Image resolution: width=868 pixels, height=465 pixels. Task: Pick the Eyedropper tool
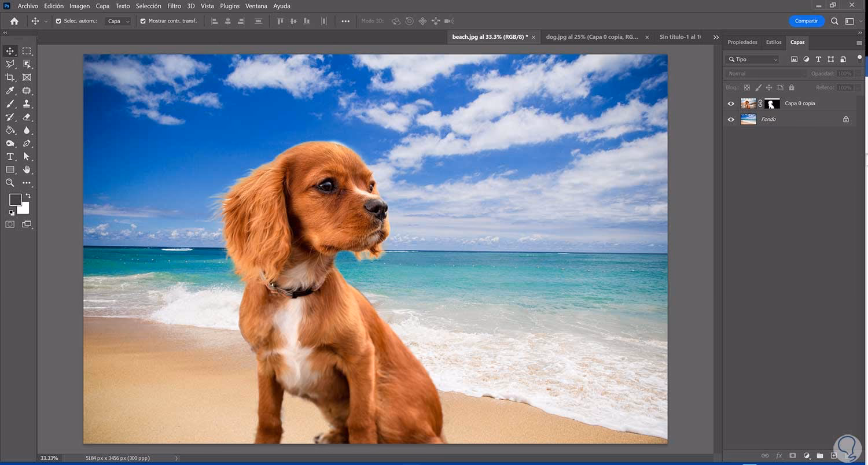point(10,90)
